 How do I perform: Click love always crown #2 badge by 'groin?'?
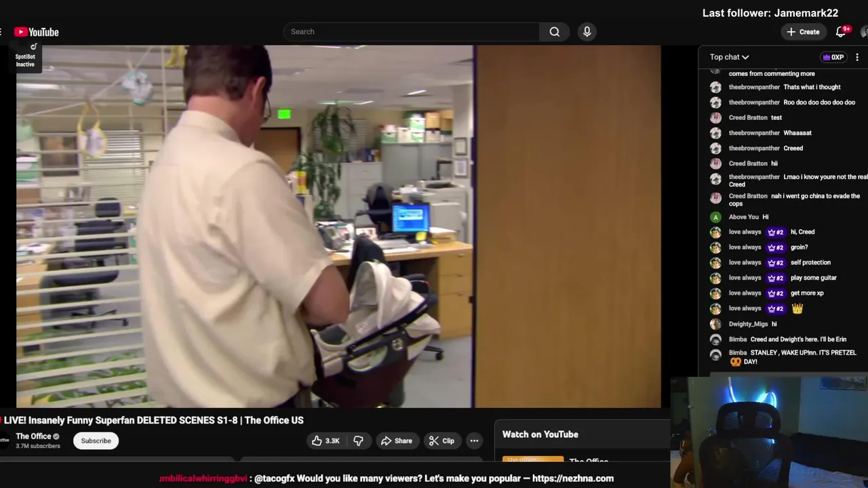pos(775,247)
